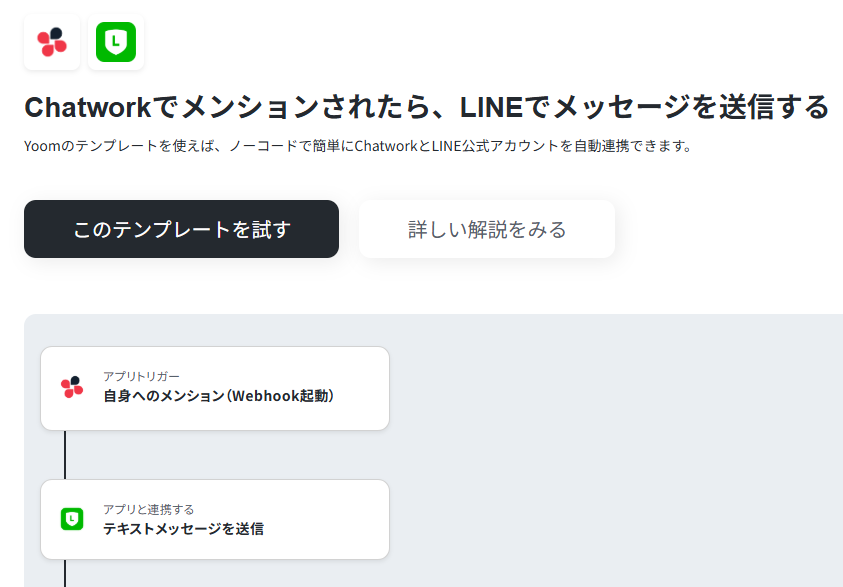Click the アプリトリガー label
Image resolution: width=843 pixels, height=587 pixels.
click(141, 376)
